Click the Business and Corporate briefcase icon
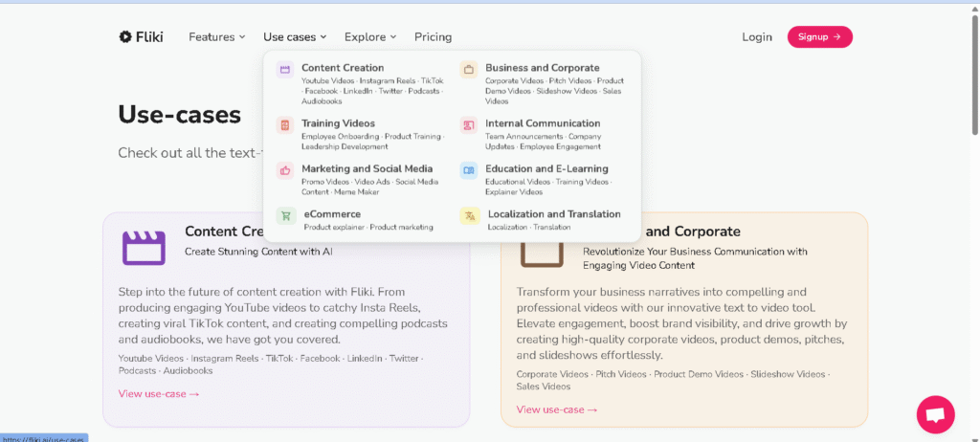Viewport: 980px width, 442px height. (468, 69)
